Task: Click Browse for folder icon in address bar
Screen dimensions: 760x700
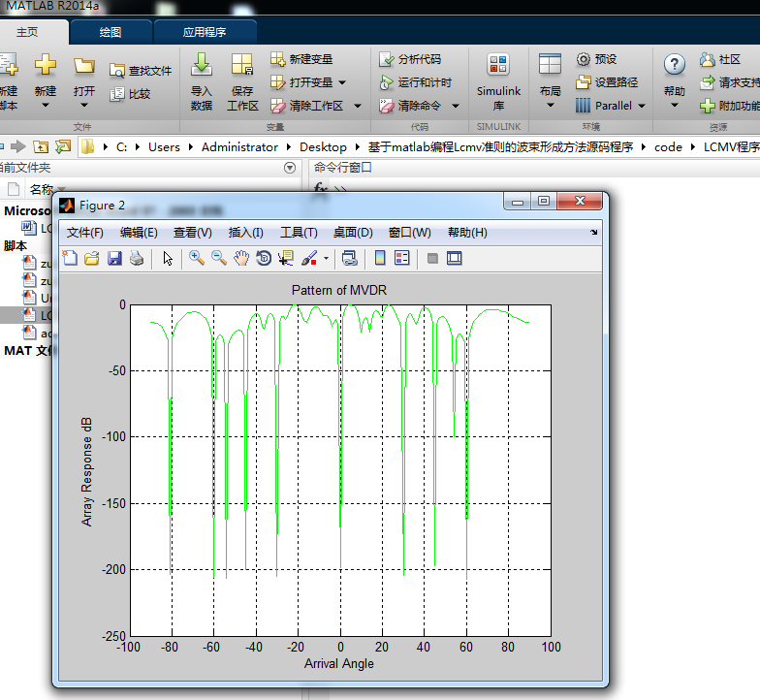Action: (63, 146)
